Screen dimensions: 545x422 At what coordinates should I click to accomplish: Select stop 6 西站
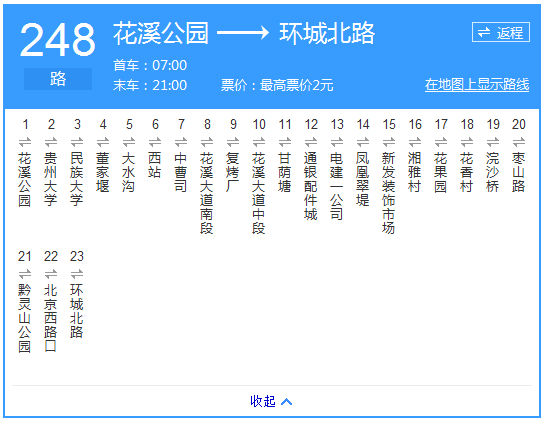[155, 165]
